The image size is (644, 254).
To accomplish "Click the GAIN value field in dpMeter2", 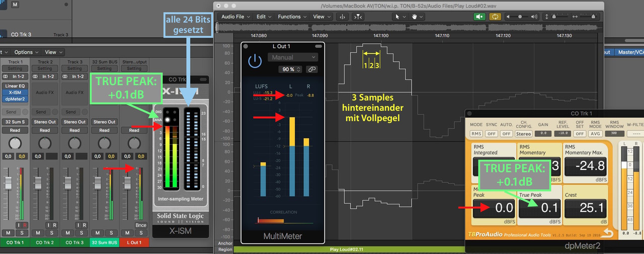I will [x=543, y=134].
